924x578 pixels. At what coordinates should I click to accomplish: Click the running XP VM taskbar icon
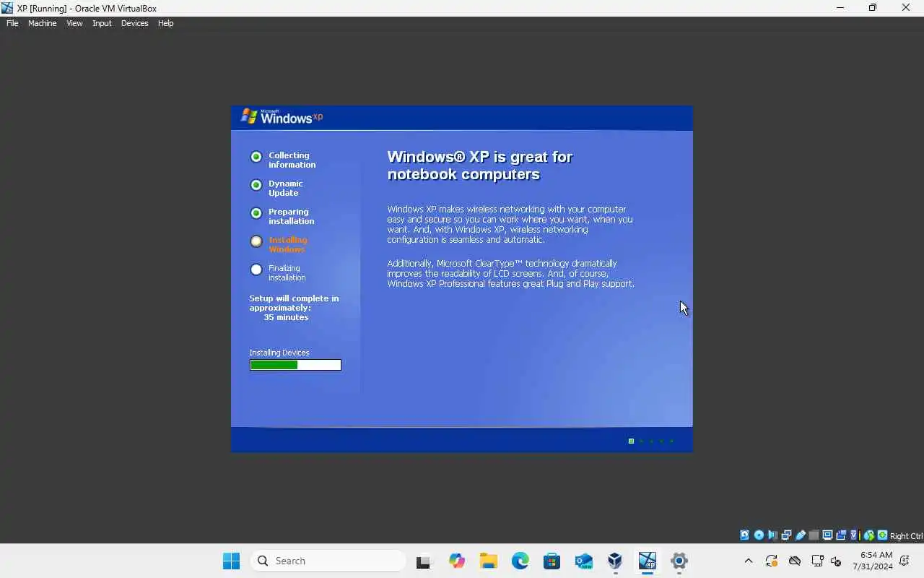[x=647, y=561]
